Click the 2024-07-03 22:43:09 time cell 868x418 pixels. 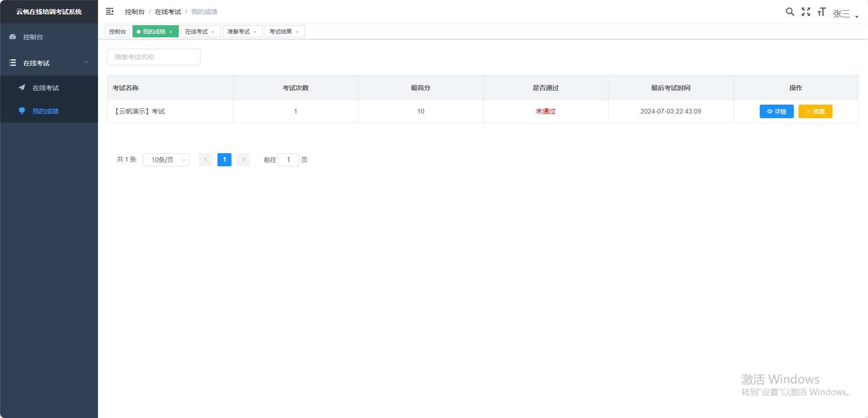(x=671, y=111)
